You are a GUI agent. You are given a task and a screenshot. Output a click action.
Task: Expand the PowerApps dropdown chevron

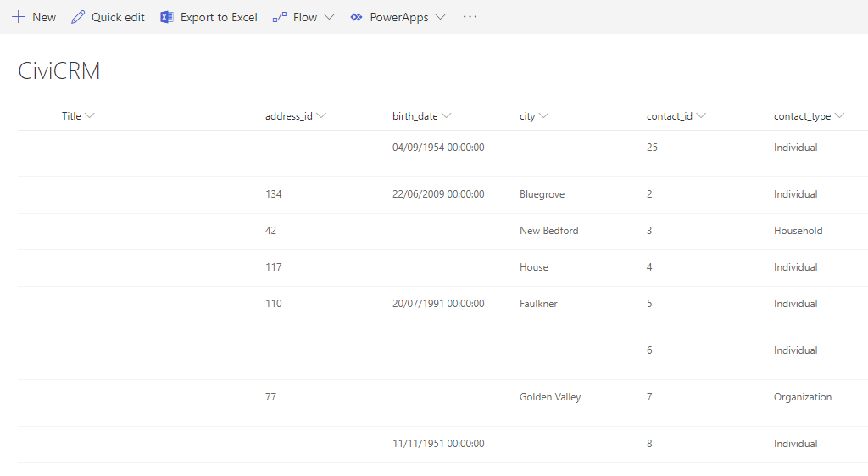(x=440, y=17)
